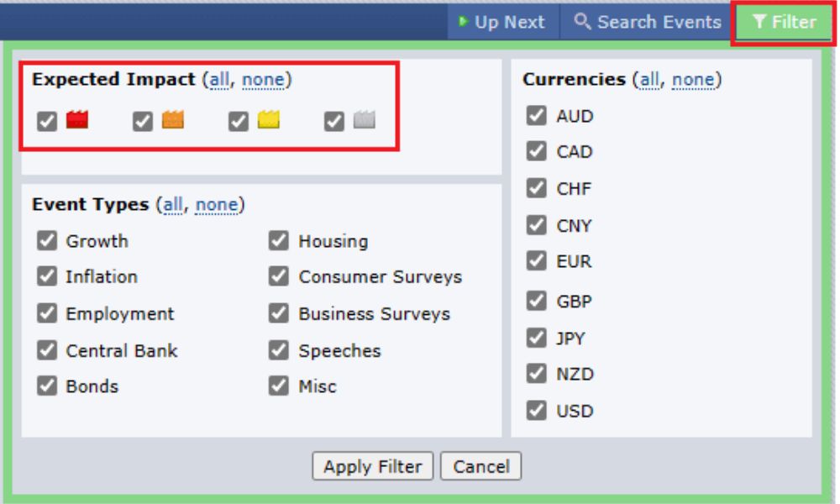Uncheck the USD currency checkbox
The width and height of the screenshot is (840, 504).
(536, 411)
